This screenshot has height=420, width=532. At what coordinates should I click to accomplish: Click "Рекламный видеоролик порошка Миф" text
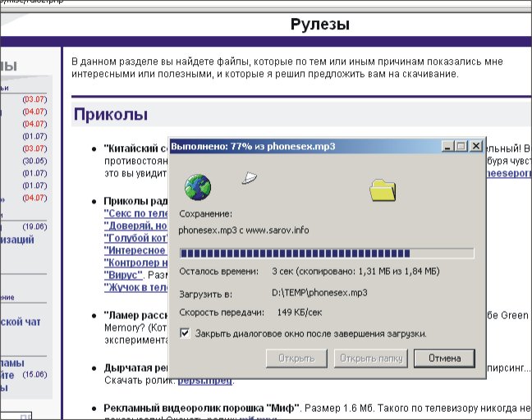(202, 409)
